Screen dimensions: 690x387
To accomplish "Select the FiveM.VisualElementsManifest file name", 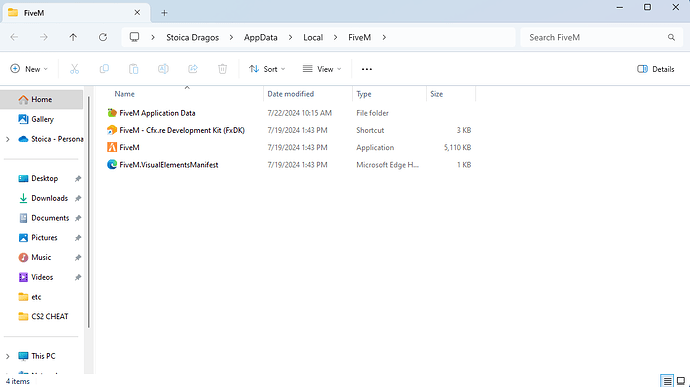I will tap(169, 165).
